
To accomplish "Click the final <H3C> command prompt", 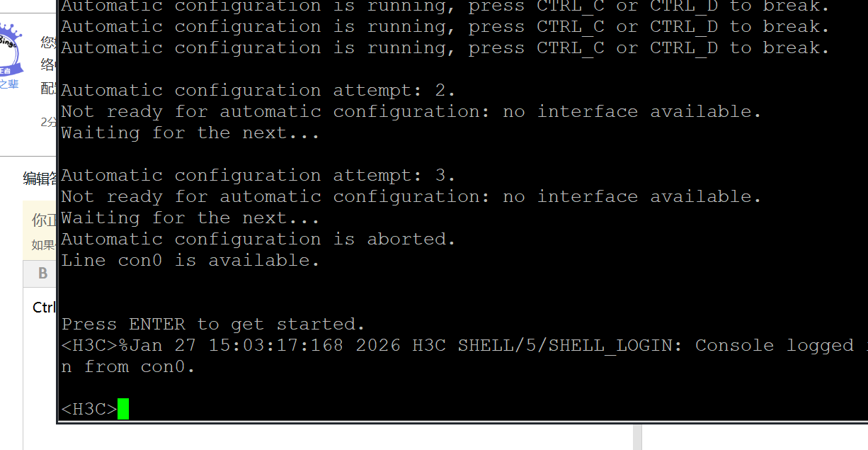I will pos(89,410).
